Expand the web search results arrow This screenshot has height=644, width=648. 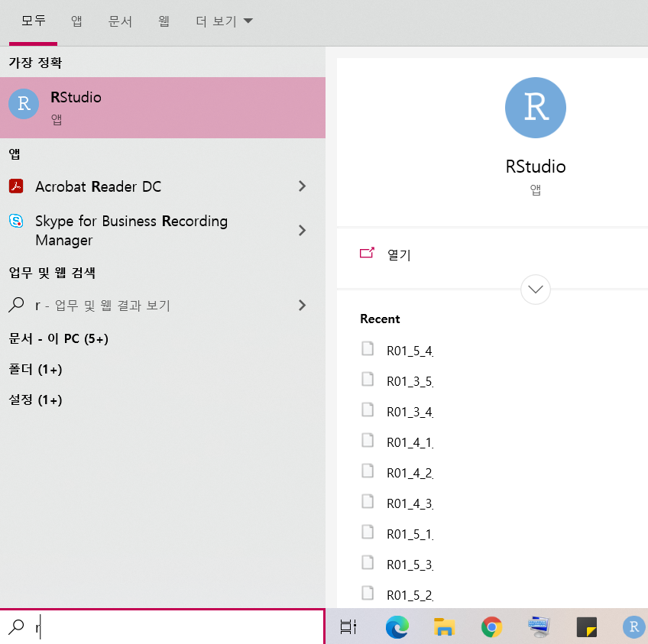coord(302,306)
